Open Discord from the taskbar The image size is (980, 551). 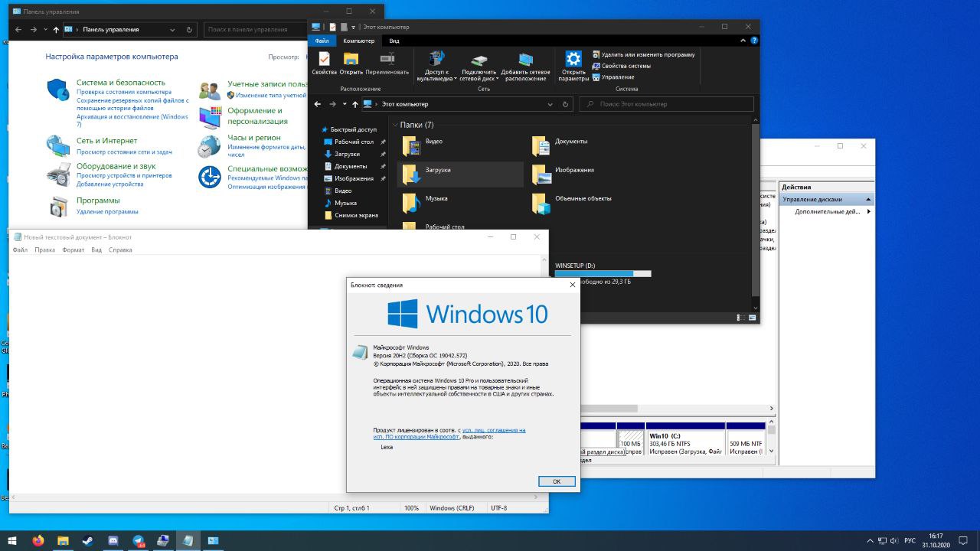click(113, 540)
